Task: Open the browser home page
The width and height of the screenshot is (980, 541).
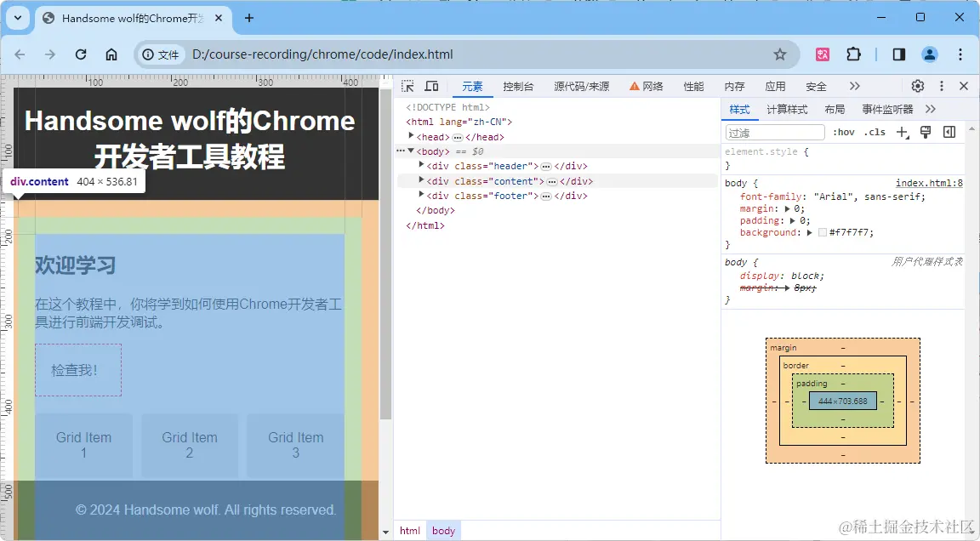Action: click(x=111, y=54)
